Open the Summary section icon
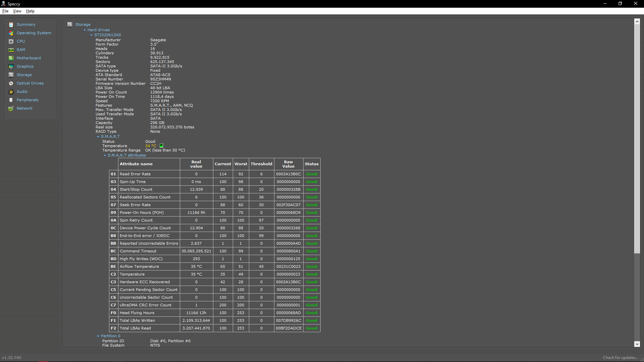644x362 pixels. click(11, 24)
